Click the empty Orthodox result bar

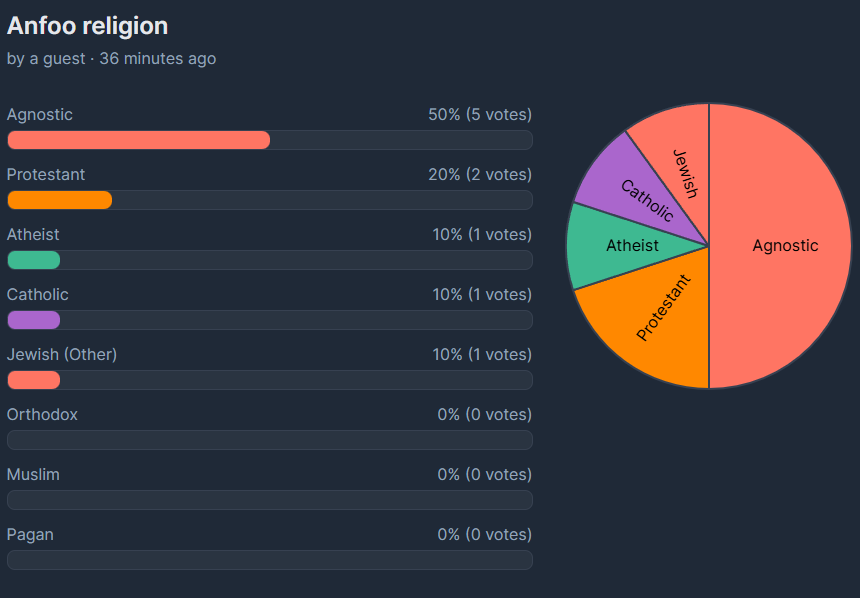pyautogui.click(x=269, y=440)
